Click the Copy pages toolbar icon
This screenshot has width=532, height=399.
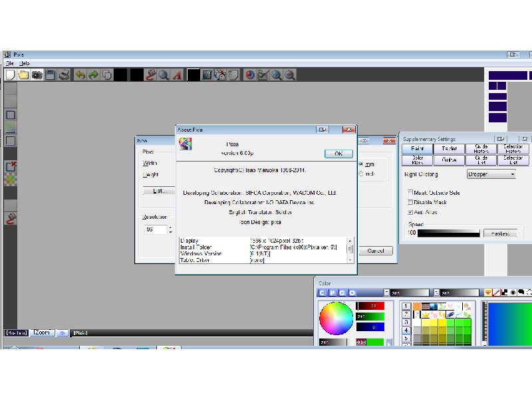(x=107, y=75)
